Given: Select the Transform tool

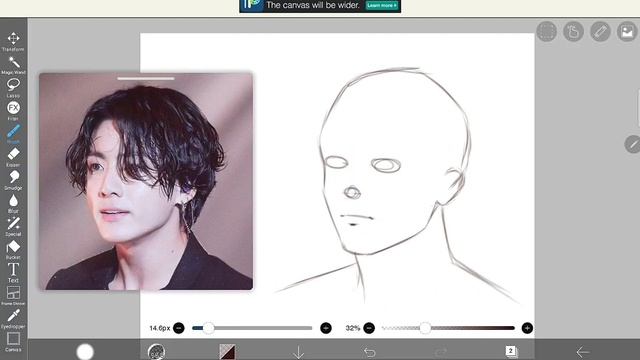Looking at the screenshot, I should coord(13,42).
